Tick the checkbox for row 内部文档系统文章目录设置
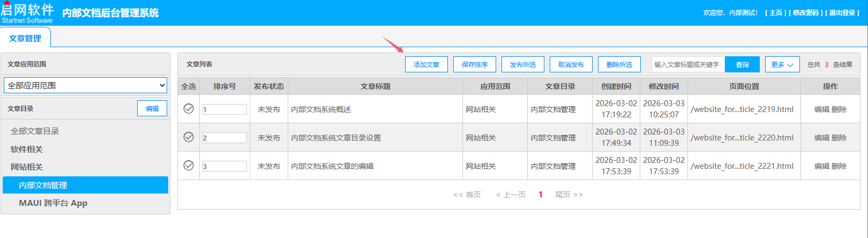 click(189, 137)
